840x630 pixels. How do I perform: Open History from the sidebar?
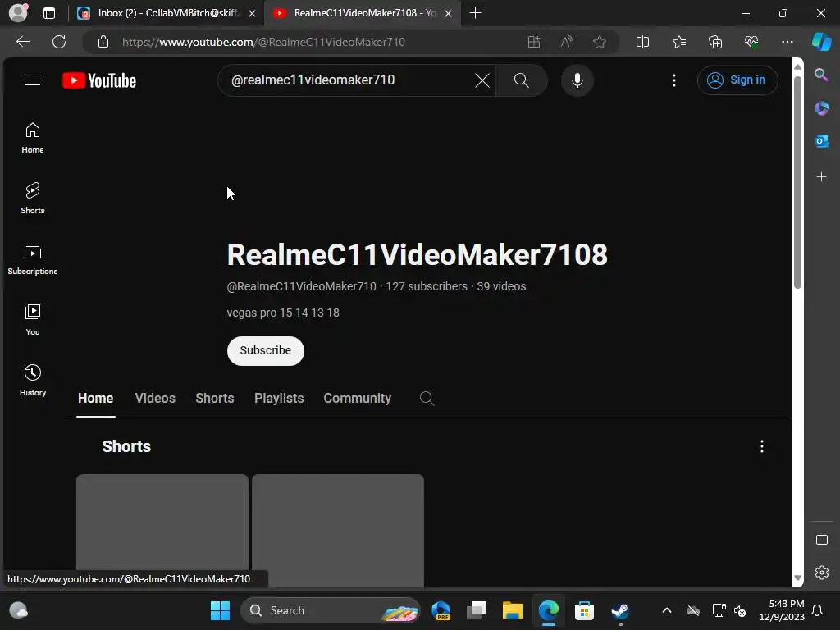[x=33, y=381]
